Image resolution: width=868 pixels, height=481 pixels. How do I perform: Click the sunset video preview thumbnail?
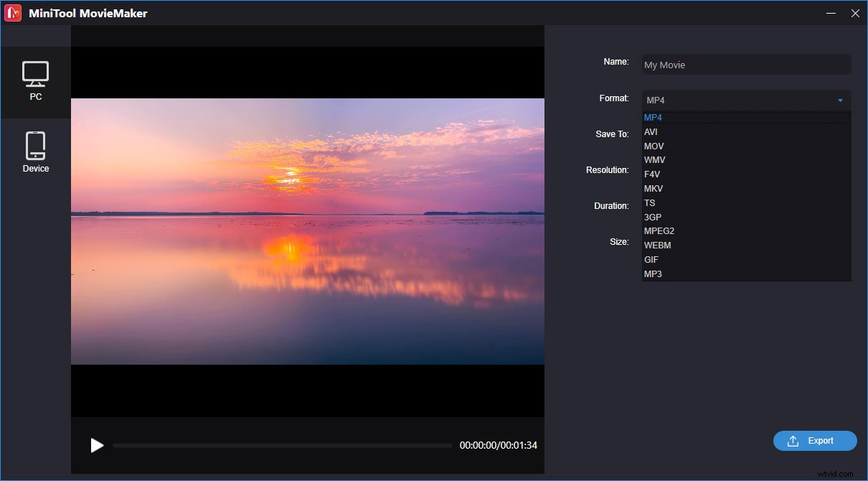click(x=307, y=230)
